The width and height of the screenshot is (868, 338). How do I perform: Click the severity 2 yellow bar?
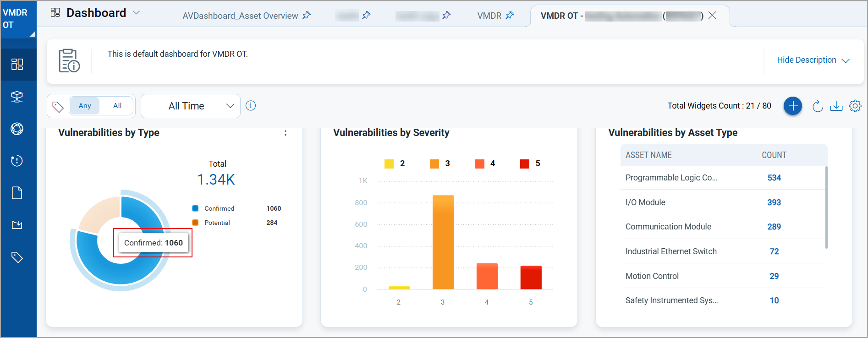[399, 288]
